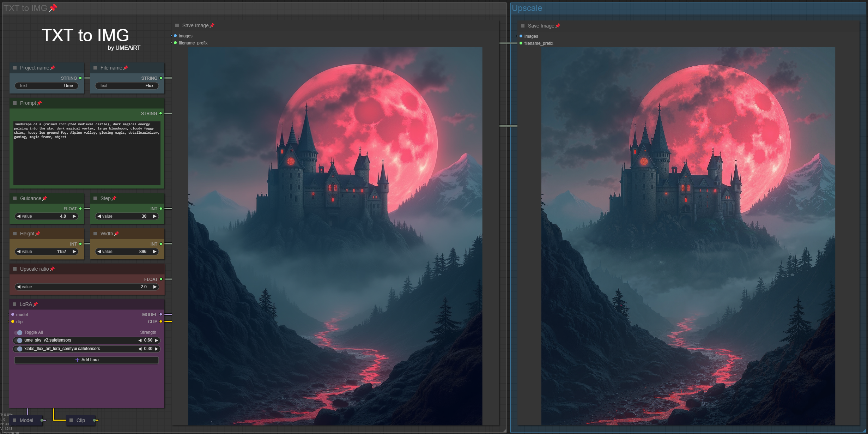Increase Step value with right arrow
868x434 pixels.
[155, 216]
